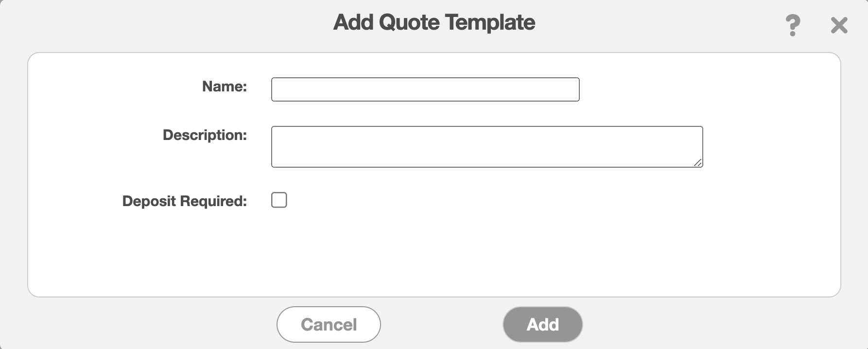
Task: Submit the new quote template with Add
Action: coord(542,324)
